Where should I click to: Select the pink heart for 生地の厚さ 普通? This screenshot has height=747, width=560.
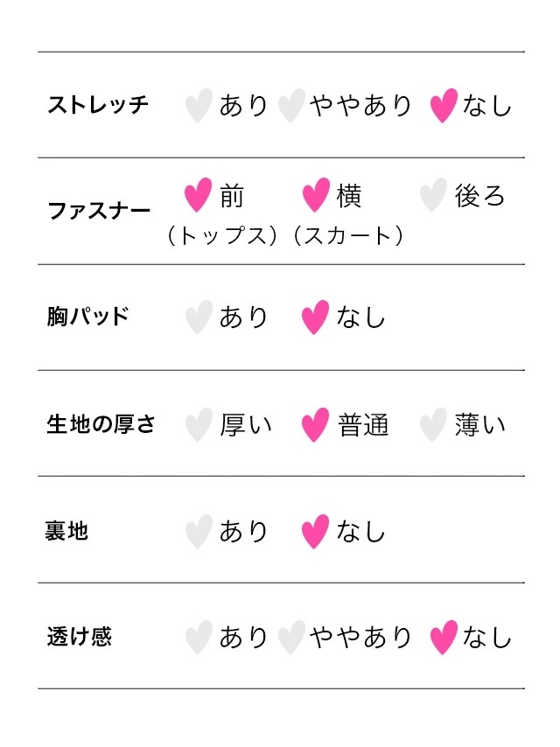pos(315,425)
